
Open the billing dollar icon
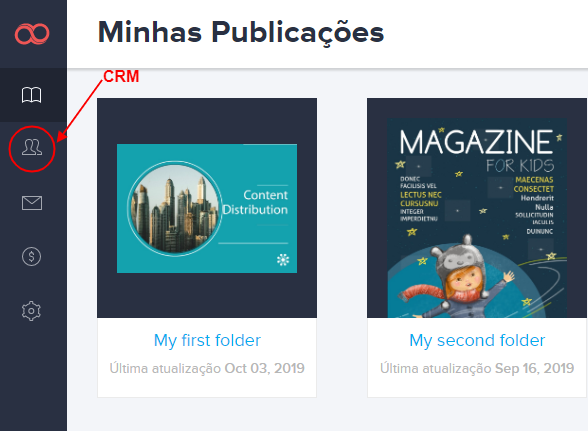(x=32, y=257)
